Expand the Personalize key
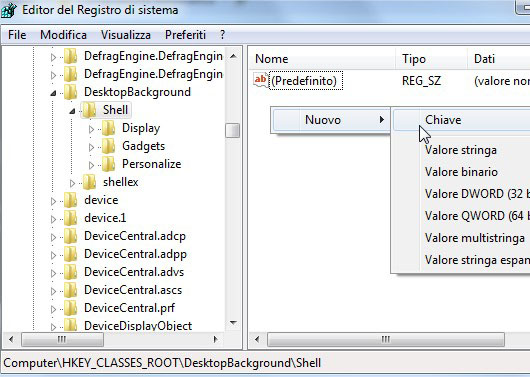This screenshot has height=377, width=530. pyautogui.click(x=91, y=165)
